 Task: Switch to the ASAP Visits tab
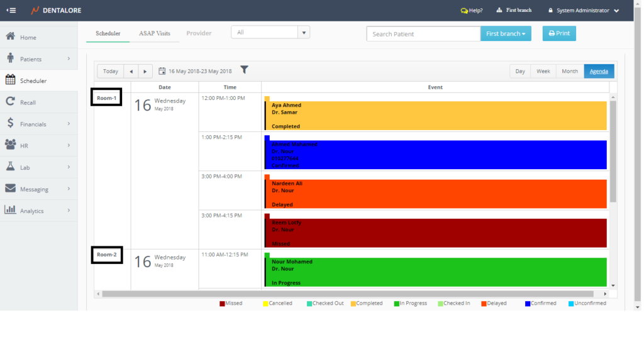click(154, 33)
